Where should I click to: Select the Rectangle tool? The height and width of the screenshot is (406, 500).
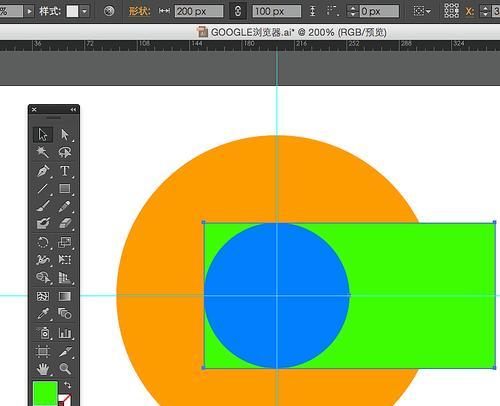[65, 189]
